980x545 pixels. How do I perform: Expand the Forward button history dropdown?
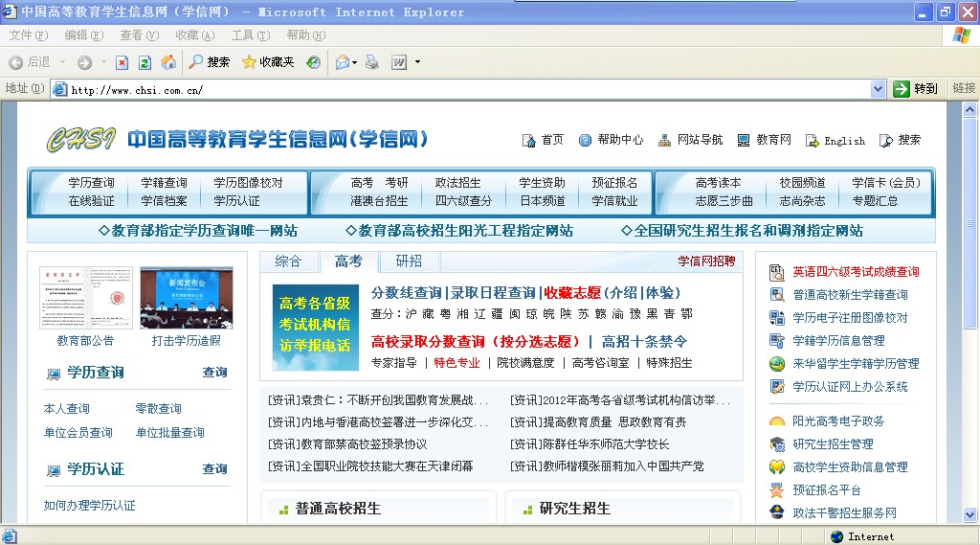(103, 62)
